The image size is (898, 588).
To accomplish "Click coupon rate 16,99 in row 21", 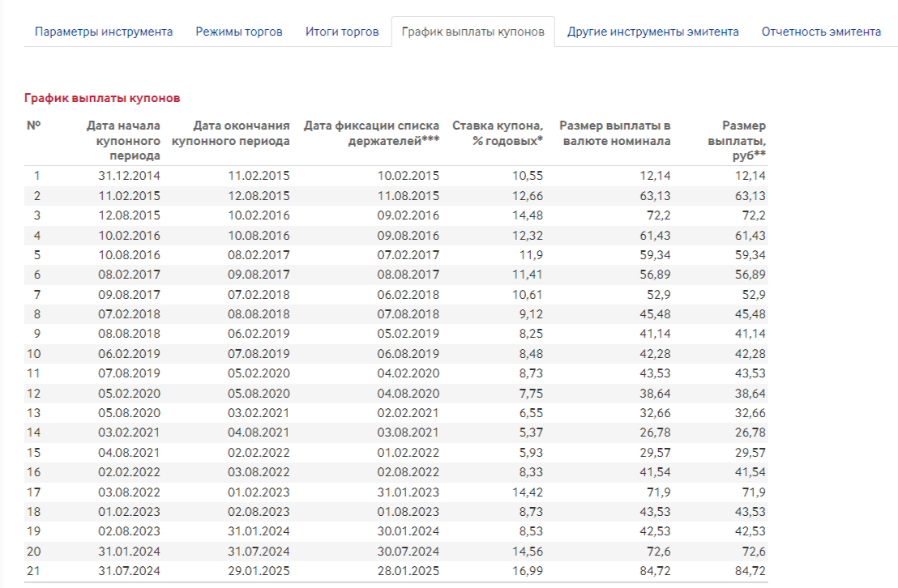I will tap(528, 571).
